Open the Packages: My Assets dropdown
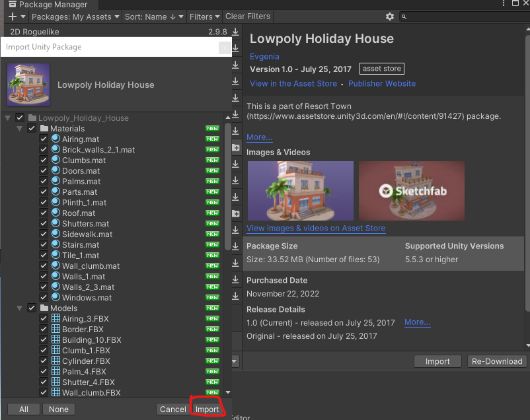The width and height of the screenshot is (530, 420). pyautogui.click(x=75, y=17)
